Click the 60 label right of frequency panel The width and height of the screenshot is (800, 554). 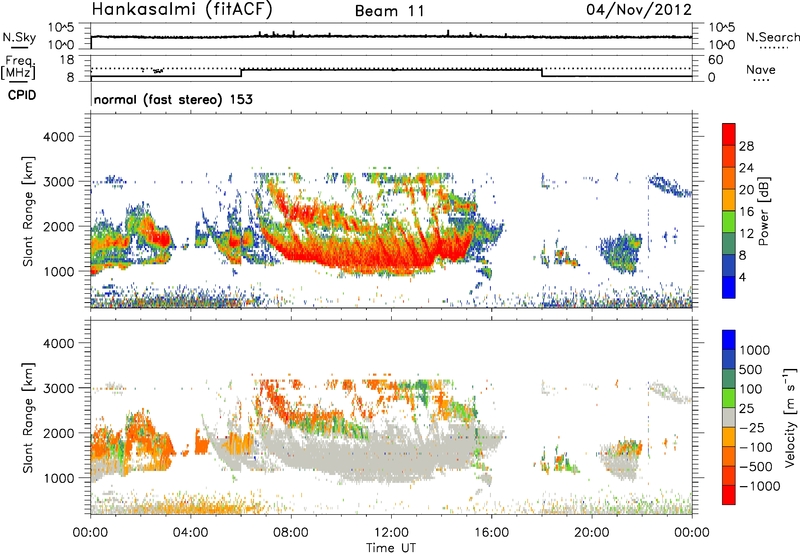(x=715, y=60)
